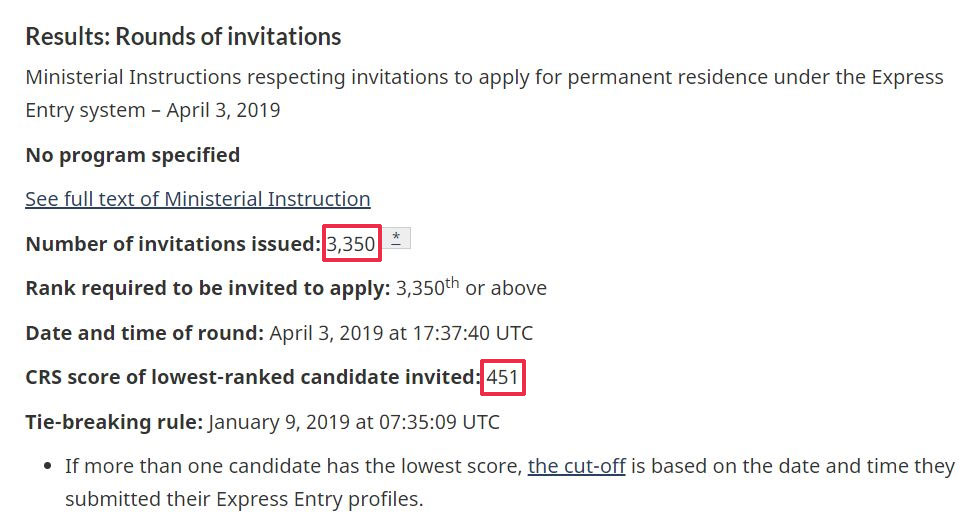Click the highlighted 3,350 invitations number
The width and height of the screenshot is (976, 522).
351,243
